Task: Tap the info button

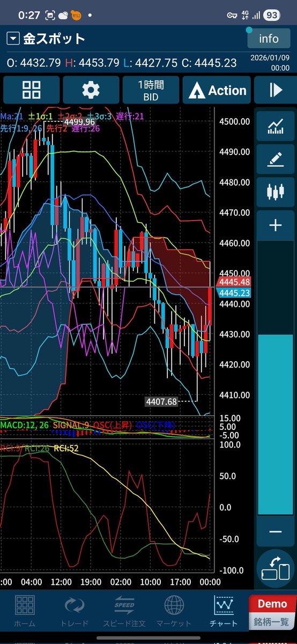Action: 269,39
